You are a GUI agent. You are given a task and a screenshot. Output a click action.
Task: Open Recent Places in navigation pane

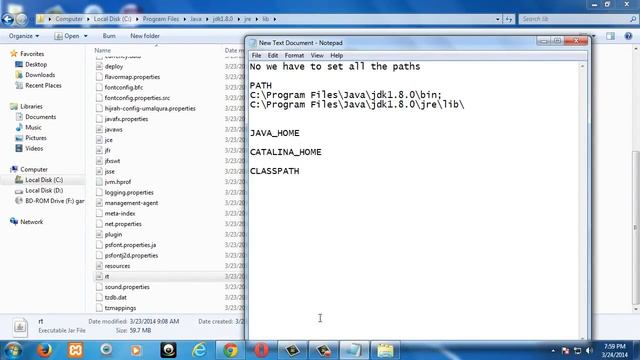point(43,86)
